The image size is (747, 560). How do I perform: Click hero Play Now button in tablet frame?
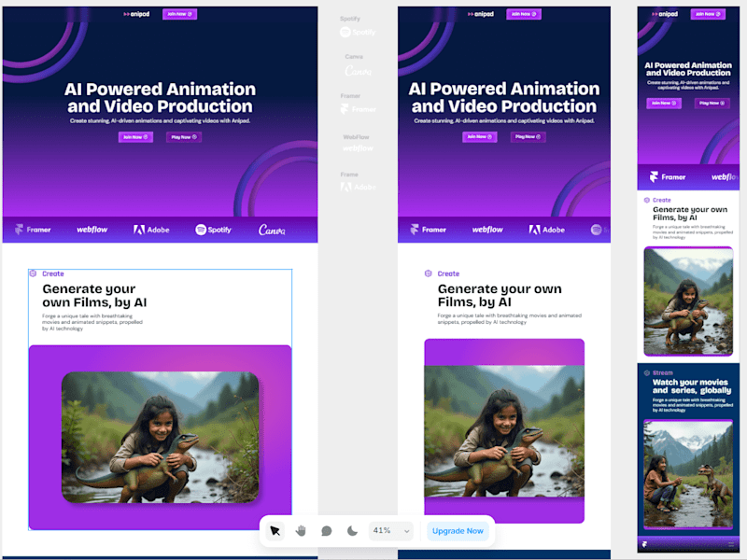coord(528,137)
